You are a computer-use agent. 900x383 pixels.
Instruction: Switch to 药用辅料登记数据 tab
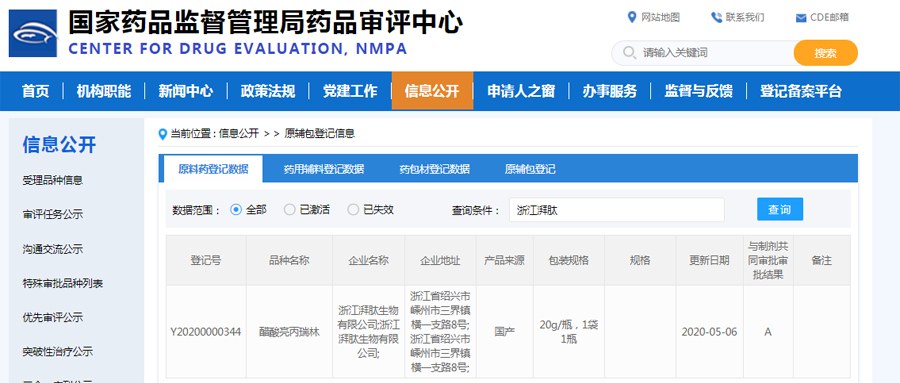(324, 169)
